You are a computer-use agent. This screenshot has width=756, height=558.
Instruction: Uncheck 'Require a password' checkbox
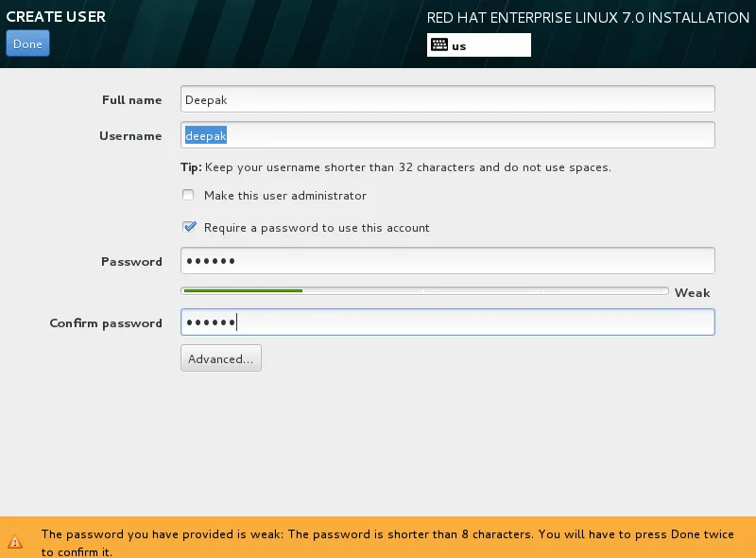tap(189, 227)
